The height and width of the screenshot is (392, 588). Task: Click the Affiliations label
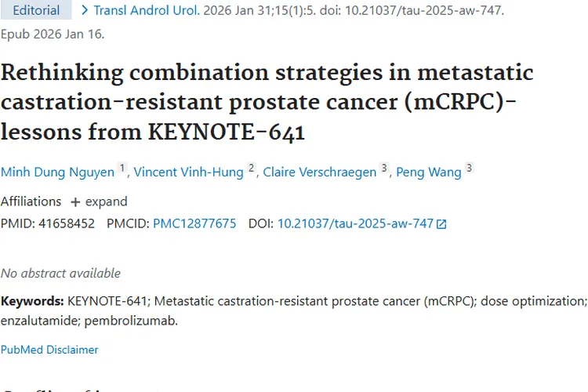pyautogui.click(x=31, y=201)
